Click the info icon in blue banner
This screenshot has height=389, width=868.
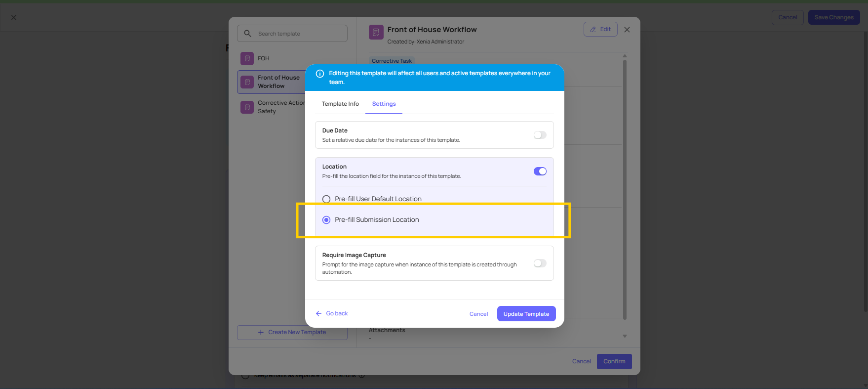320,74
